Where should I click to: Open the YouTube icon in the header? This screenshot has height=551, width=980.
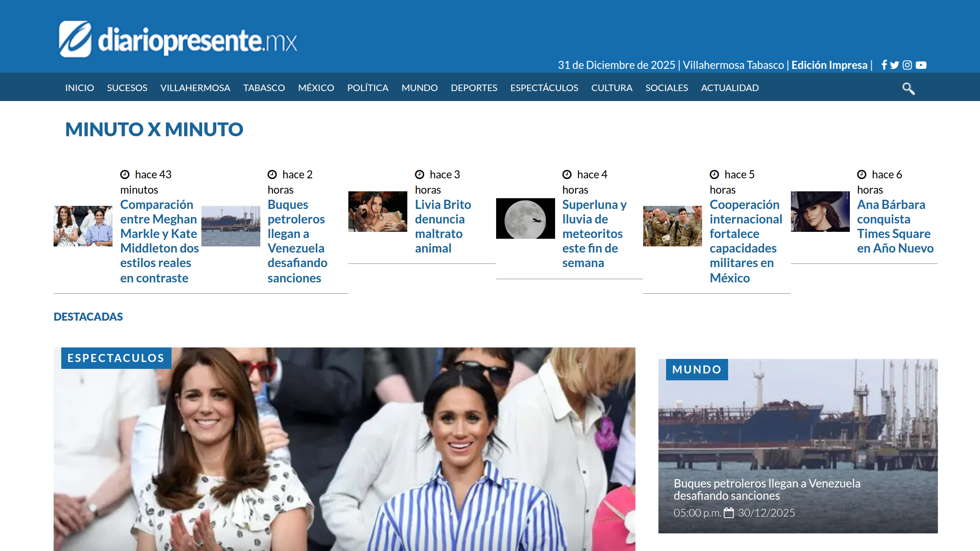(x=921, y=65)
